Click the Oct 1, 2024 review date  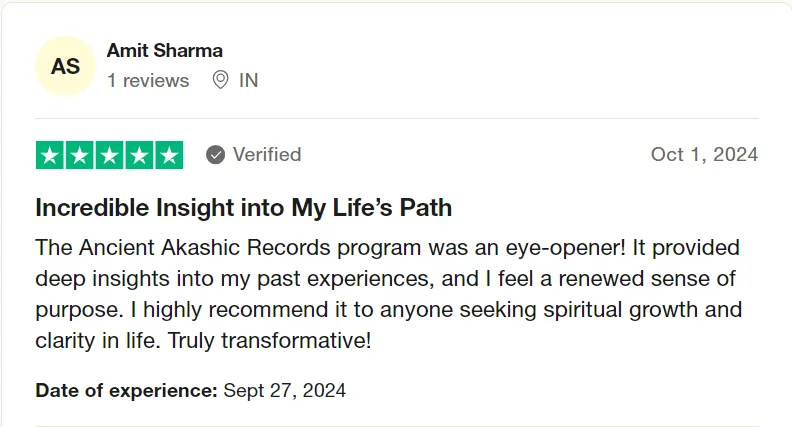(705, 155)
